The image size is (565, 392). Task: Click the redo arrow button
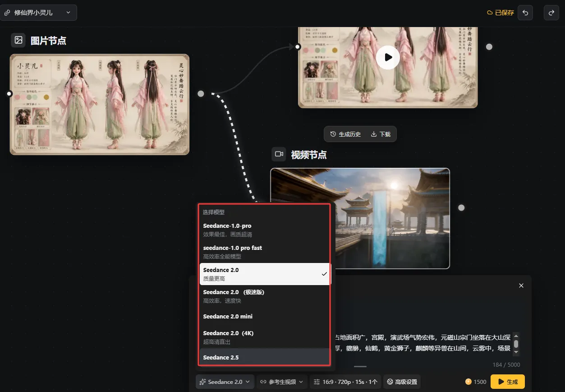(551, 13)
